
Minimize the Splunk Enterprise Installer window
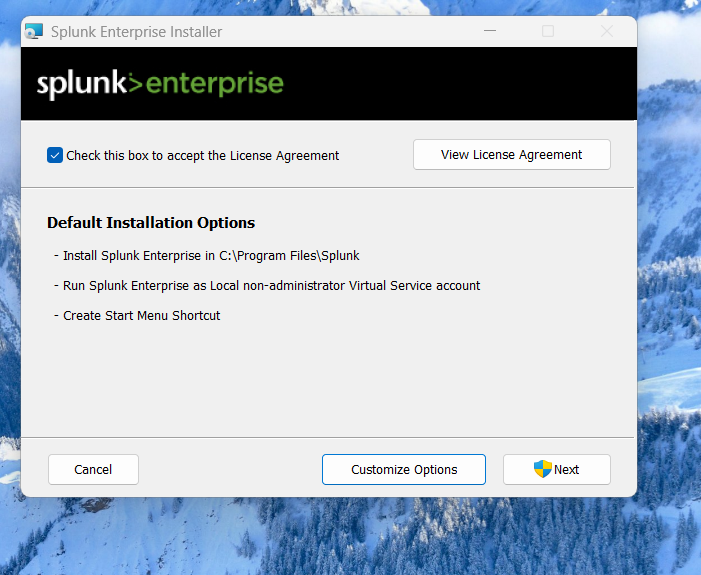(x=490, y=31)
